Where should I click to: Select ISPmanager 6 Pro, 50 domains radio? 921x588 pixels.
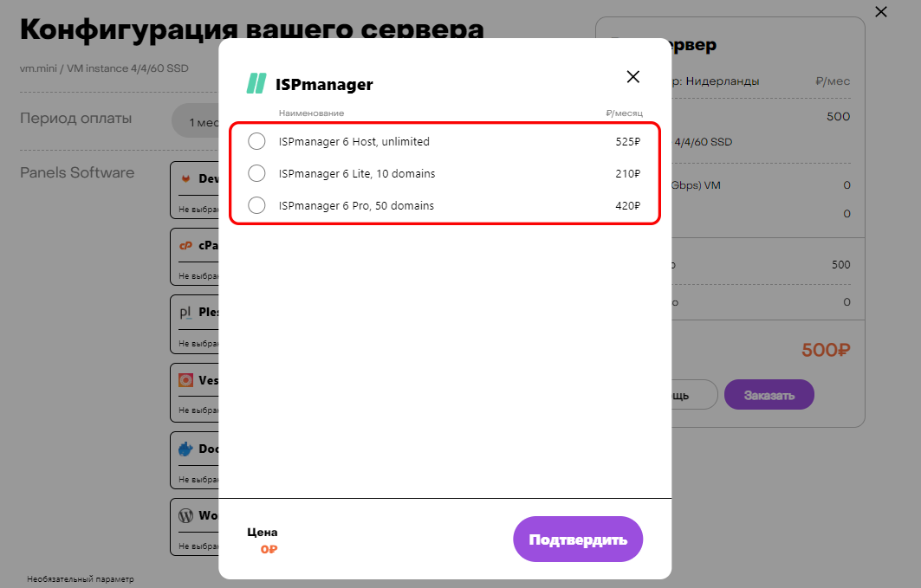coord(256,205)
